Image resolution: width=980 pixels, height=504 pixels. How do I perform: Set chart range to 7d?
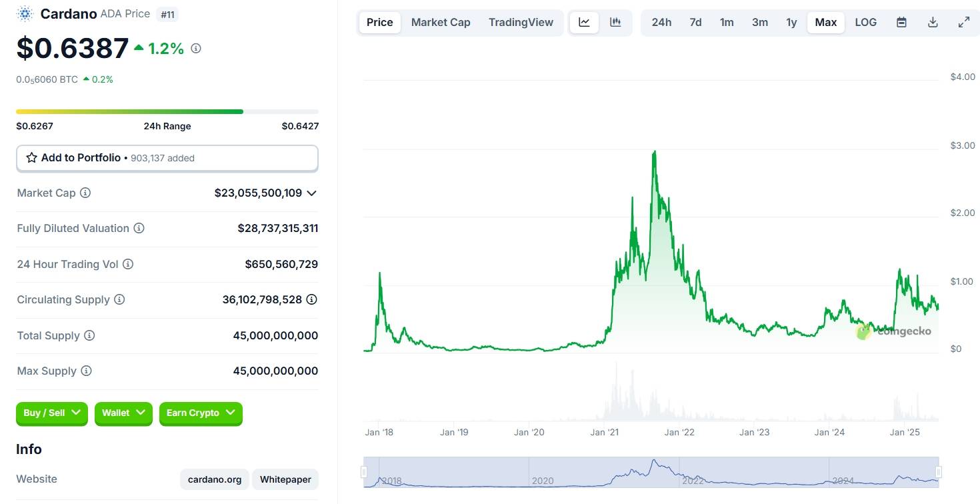tap(695, 22)
